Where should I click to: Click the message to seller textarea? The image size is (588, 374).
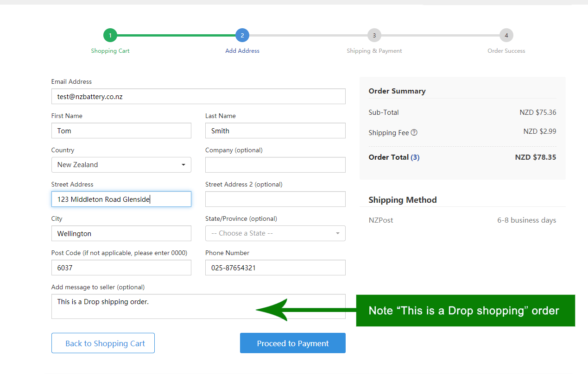(198, 306)
